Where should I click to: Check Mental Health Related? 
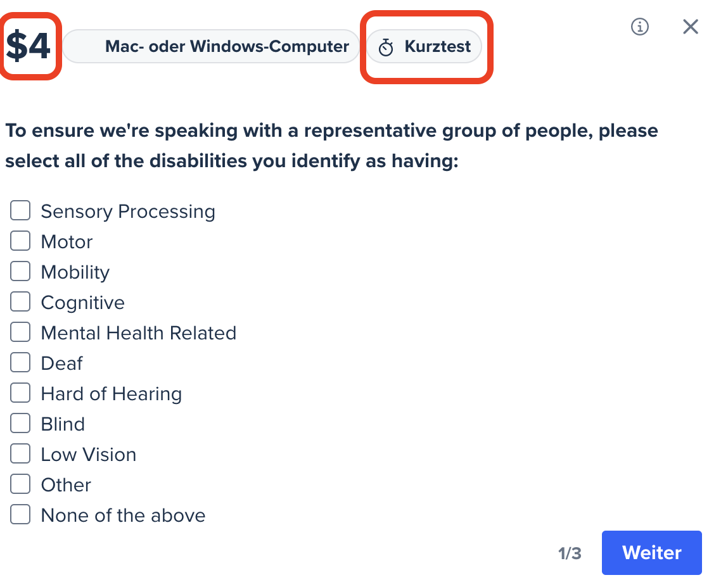(x=20, y=332)
